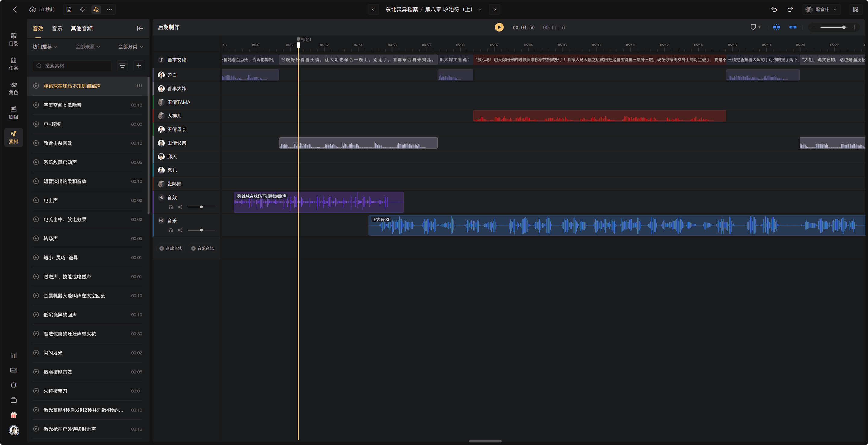Toggle headphone solo on 音乐 track
Image resolution: width=868 pixels, height=445 pixels.
point(171,230)
